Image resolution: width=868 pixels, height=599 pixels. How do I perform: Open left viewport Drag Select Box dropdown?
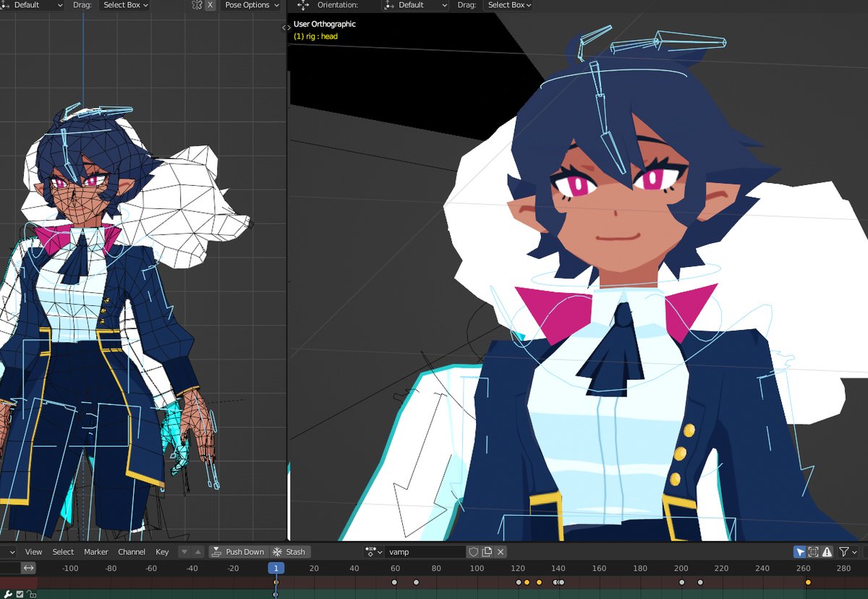pos(124,5)
